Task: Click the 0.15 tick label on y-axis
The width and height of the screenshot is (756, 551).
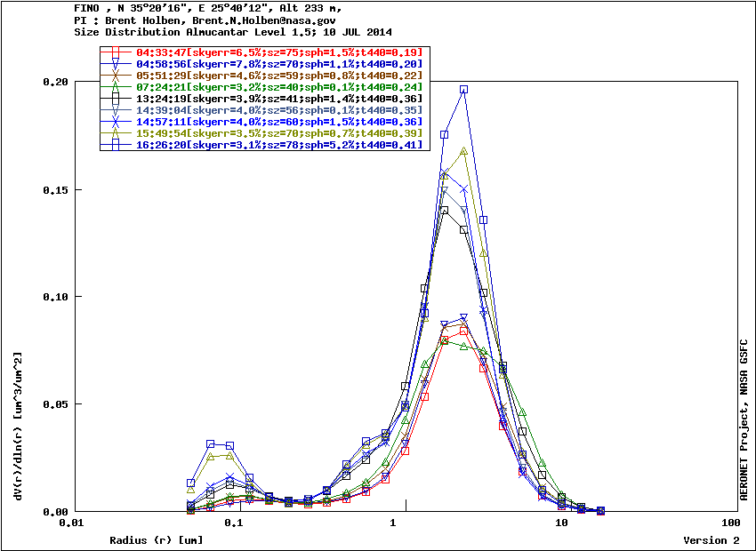Action: coord(56,189)
